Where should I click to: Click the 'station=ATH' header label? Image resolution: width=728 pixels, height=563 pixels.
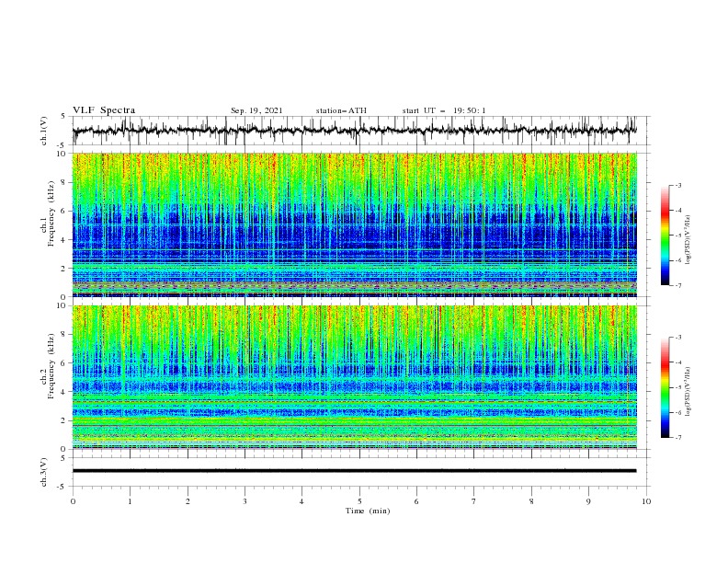coord(341,110)
